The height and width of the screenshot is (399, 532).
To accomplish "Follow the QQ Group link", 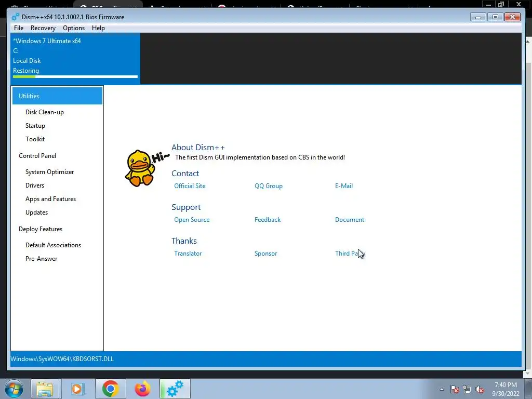I will point(269,186).
